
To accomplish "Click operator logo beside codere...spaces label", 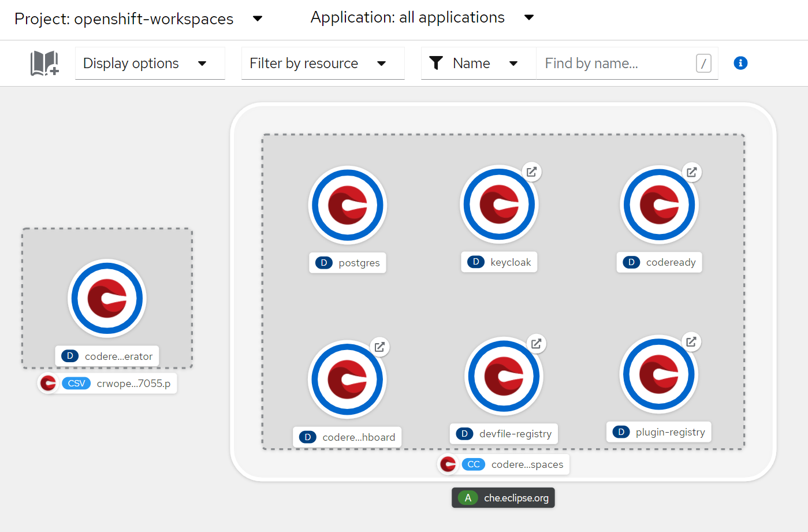I will click(448, 464).
